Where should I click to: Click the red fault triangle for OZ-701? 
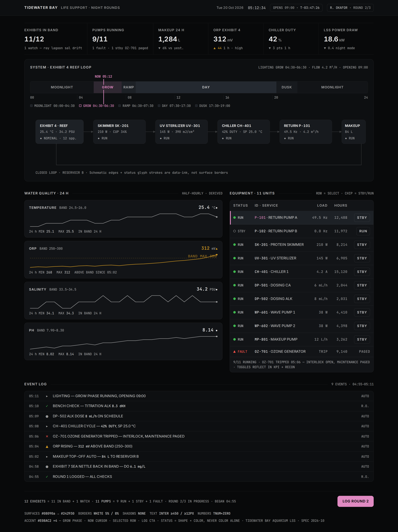coord(234,352)
